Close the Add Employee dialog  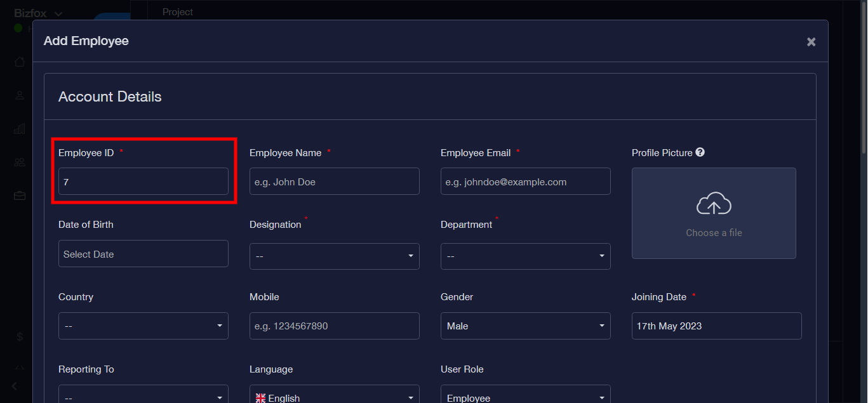(811, 42)
